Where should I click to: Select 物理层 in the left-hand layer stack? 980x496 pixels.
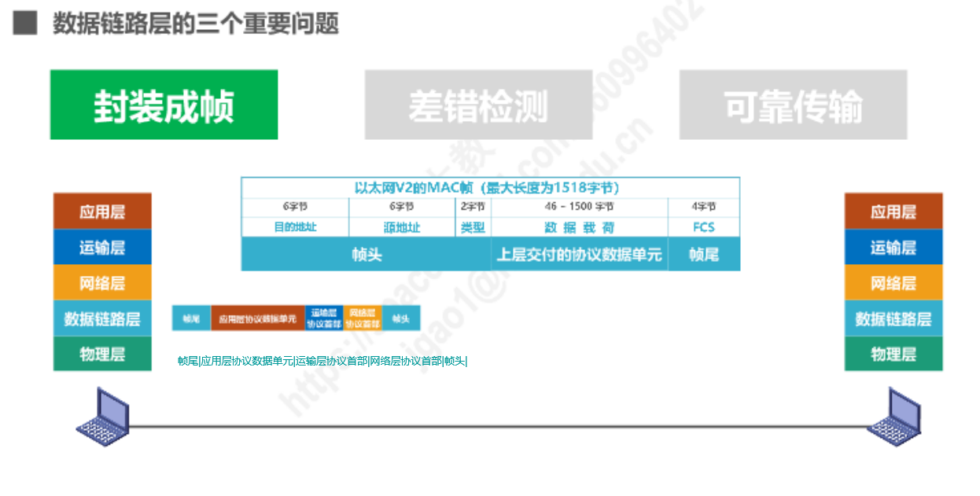[x=102, y=354]
